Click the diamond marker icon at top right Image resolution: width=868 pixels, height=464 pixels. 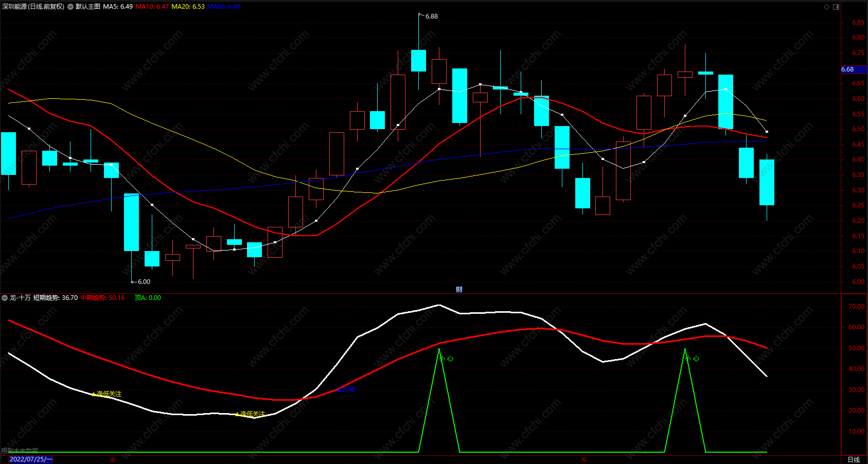point(827,7)
